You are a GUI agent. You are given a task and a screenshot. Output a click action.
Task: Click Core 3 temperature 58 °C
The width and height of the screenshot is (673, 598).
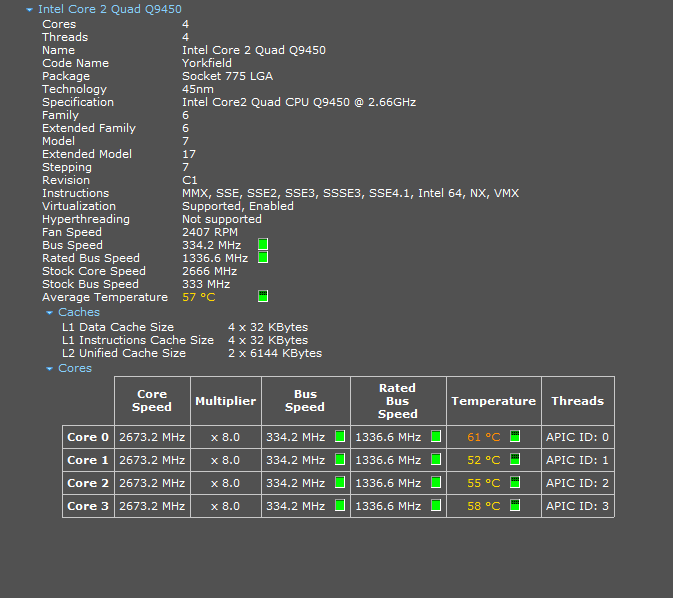[484, 506]
